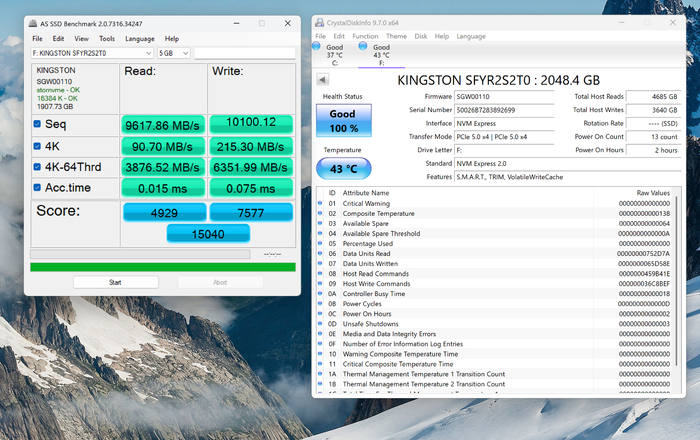Viewport: 700px width, 440px height.
Task: Select the C: drive tab at 37 °C
Action: [334, 54]
